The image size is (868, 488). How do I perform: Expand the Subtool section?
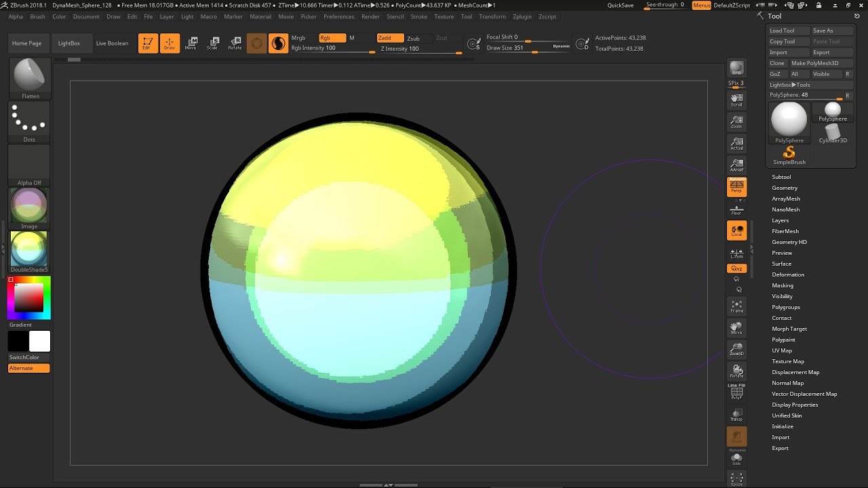[781, 177]
